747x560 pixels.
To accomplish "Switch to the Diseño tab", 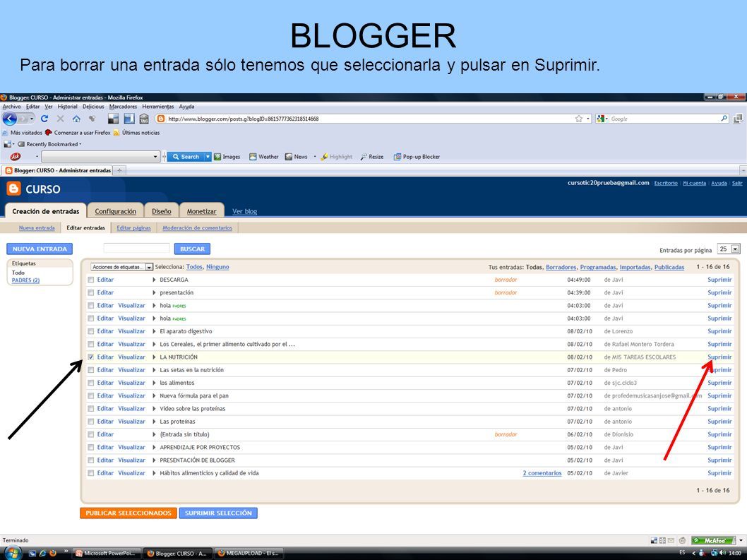I will click(x=162, y=211).
